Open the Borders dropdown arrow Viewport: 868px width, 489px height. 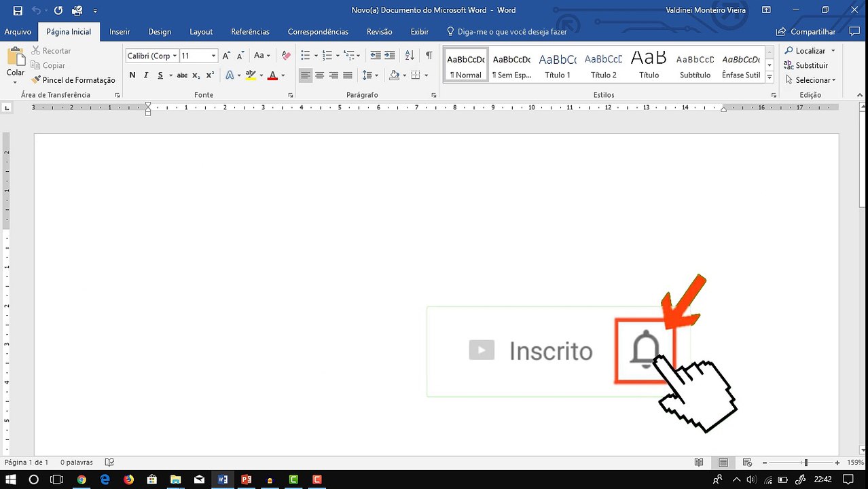click(x=426, y=75)
